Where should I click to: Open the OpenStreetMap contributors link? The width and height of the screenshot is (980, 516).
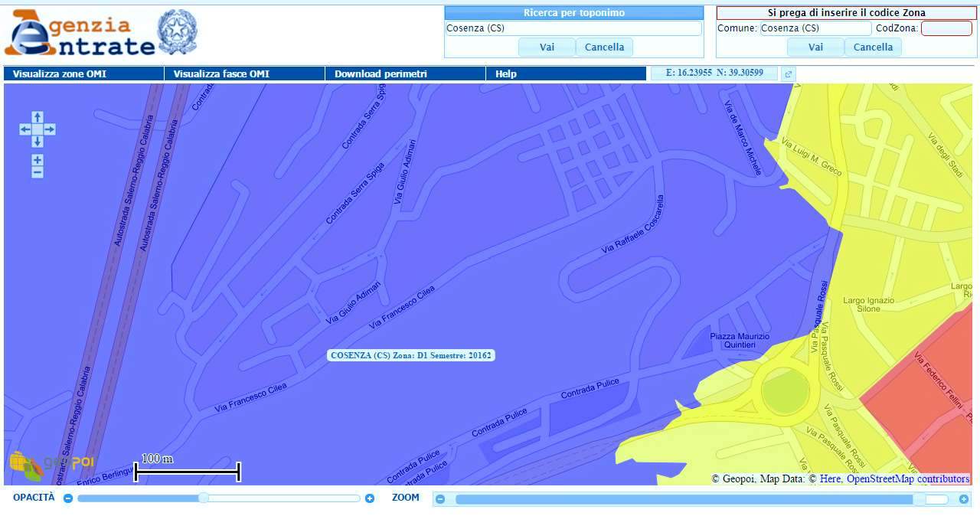click(x=908, y=479)
